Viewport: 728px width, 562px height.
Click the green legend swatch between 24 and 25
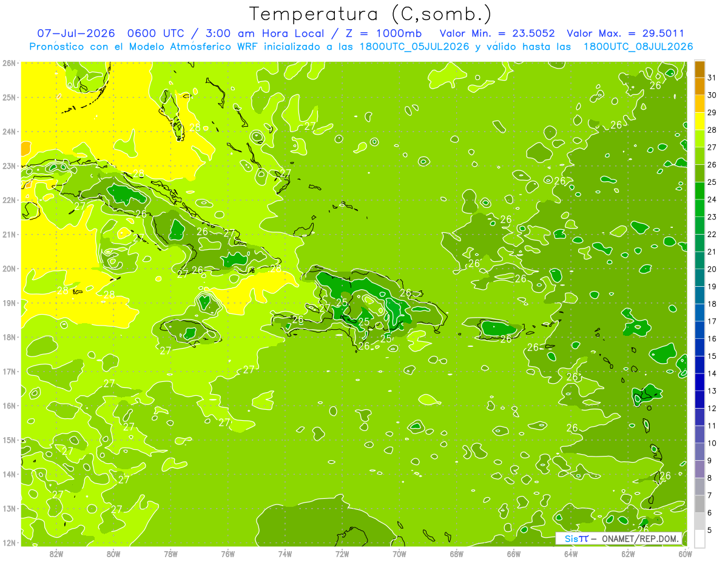(x=699, y=190)
